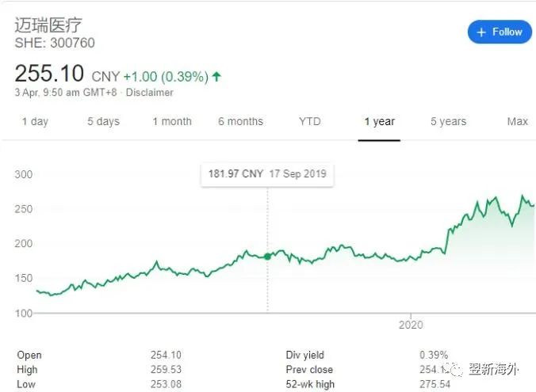Select the 5 days range tab
Screen dimensions: 536x392
[x=103, y=121]
